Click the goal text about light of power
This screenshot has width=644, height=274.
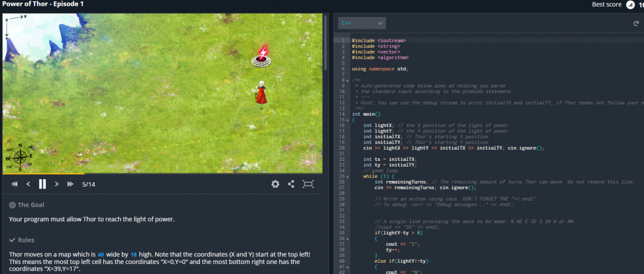click(x=92, y=219)
